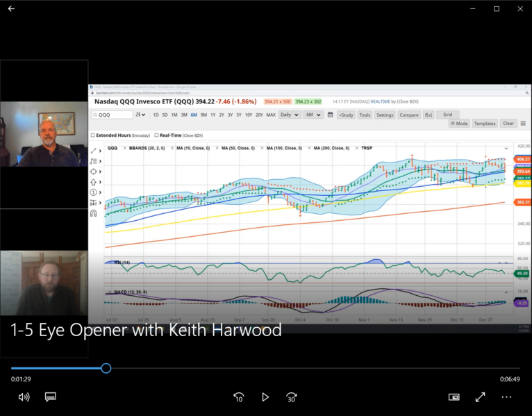Select the Fibonacci annotation tool icon
The image size is (532, 416).
[x=93, y=161]
